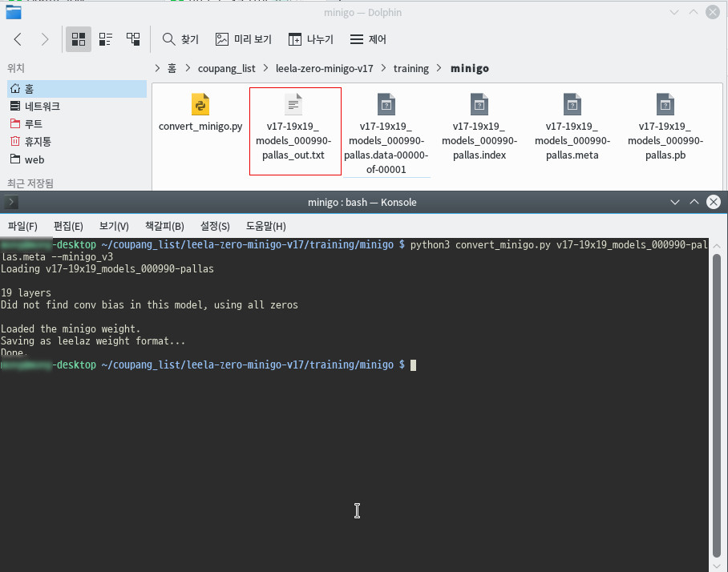The image size is (728, 572).
Task: Open the 제어 control menu
Action: pos(368,39)
